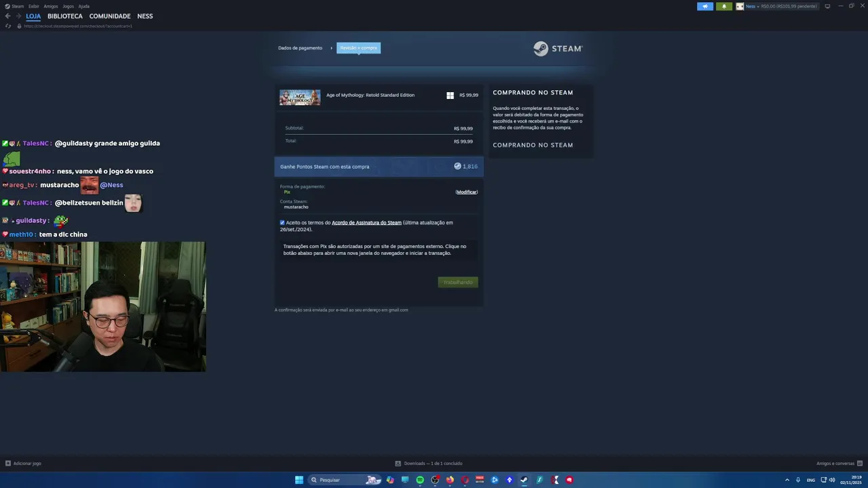Go forward with the Steam forward arrow

(x=18, y=16)
